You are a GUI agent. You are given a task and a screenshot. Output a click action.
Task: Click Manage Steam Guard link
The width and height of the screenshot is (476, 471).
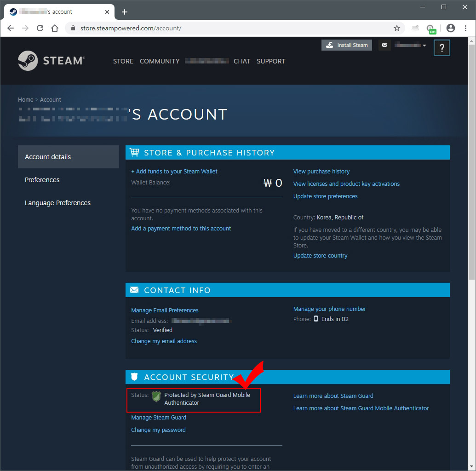(x=159, y=417)
